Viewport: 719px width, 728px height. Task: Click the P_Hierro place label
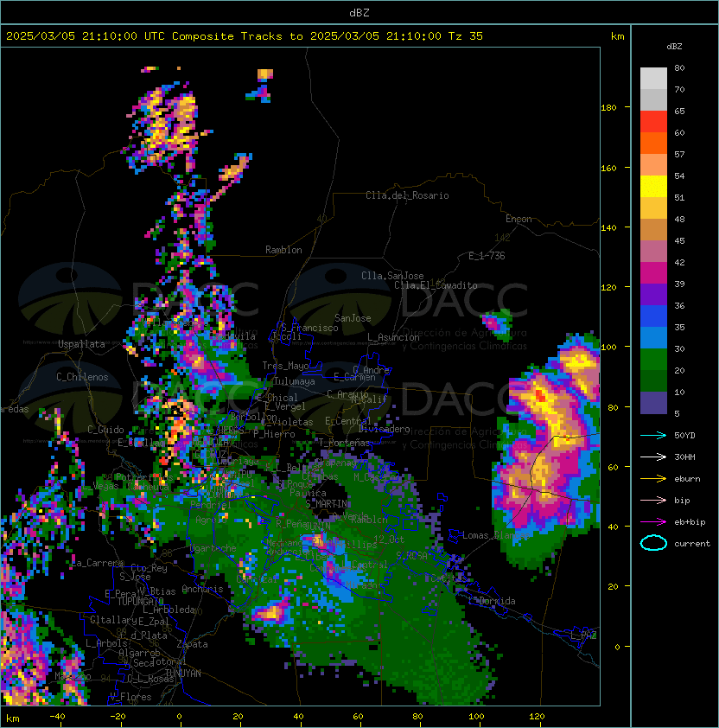coord(274,434)
